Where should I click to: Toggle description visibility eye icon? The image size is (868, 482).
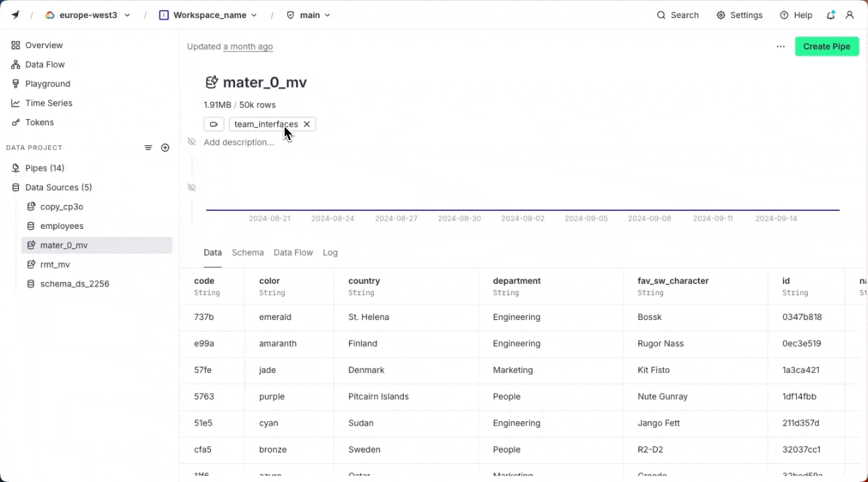point(192,142)
